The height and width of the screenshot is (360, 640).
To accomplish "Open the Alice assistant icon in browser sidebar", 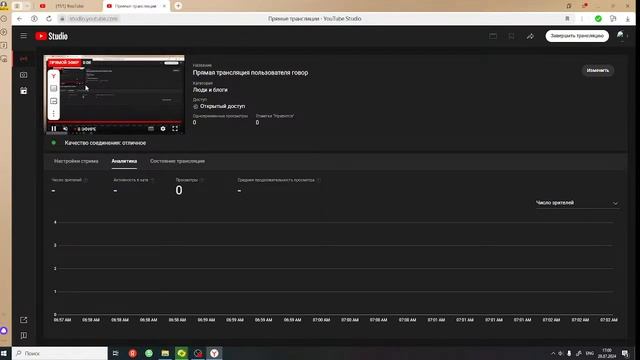I will (4, 331).
